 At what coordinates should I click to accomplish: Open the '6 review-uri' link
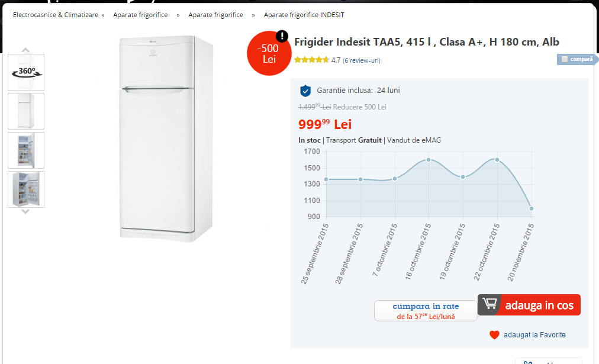(362, 60)
